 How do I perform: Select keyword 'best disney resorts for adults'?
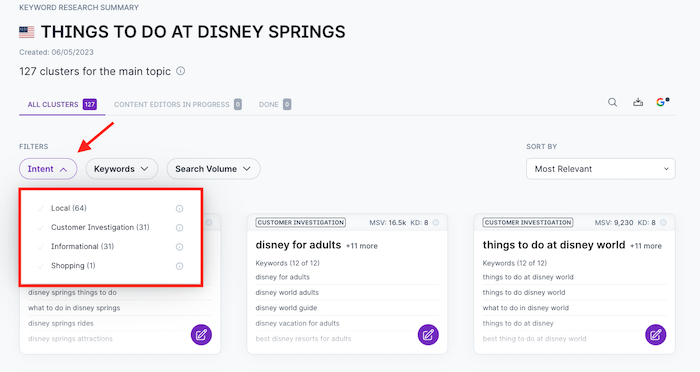pyautogui.click(x=303, y=339)
